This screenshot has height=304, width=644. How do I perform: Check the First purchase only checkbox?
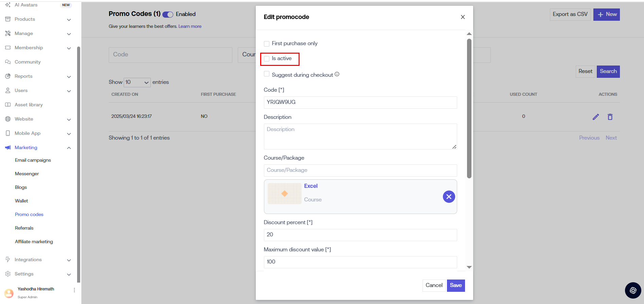(267, 44)
